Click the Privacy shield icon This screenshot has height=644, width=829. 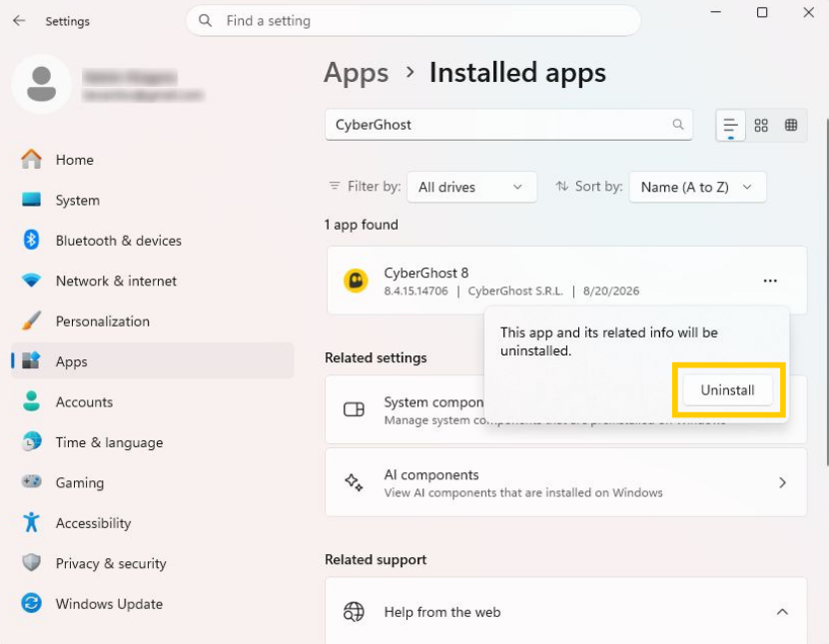pyautogui.click(x=31, y=563)
